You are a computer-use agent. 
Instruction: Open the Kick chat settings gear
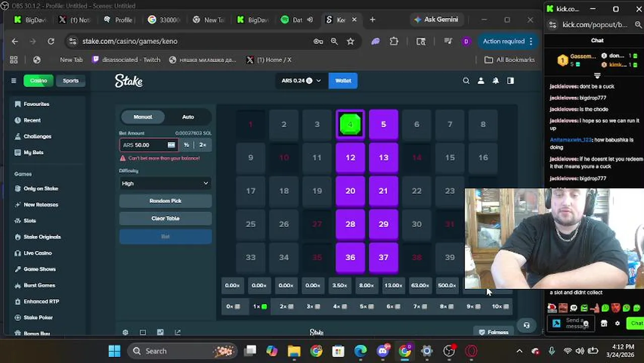(x=617, y=323)
